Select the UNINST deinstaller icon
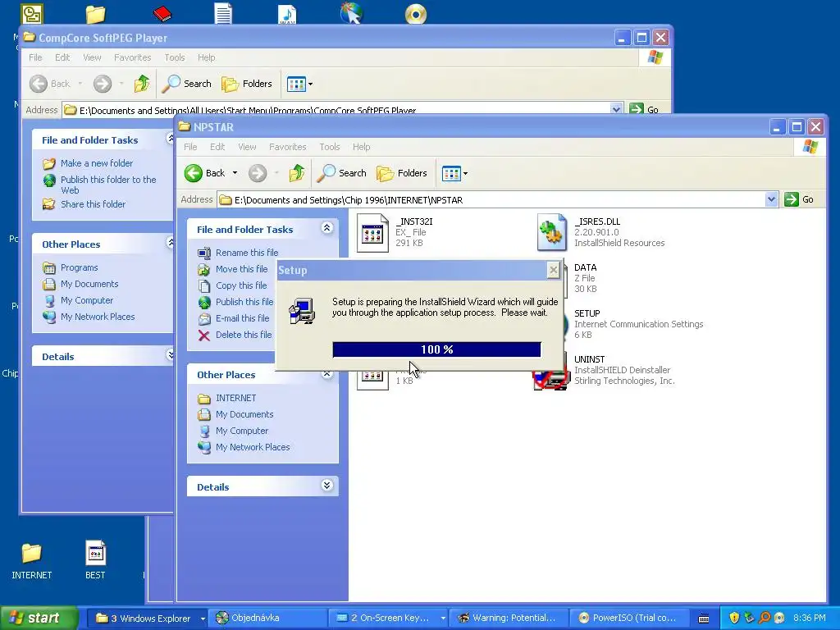 pos(550,378)
